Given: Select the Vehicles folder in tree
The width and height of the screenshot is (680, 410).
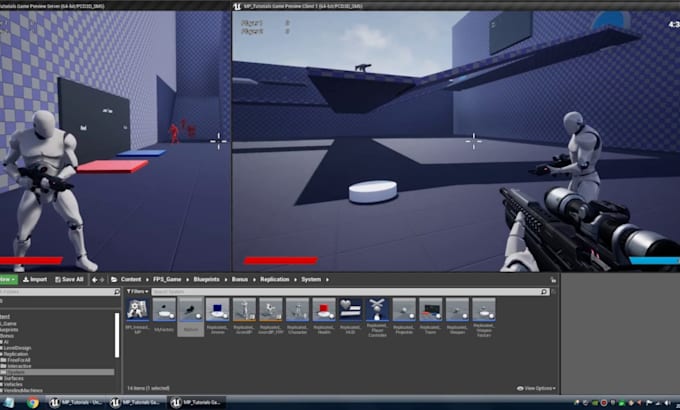Looking at the screenshot, I should 13,384.
